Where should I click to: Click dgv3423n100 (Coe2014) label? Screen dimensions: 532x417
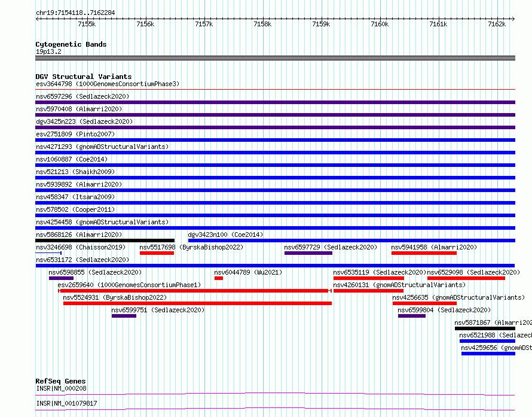(225, 235)
